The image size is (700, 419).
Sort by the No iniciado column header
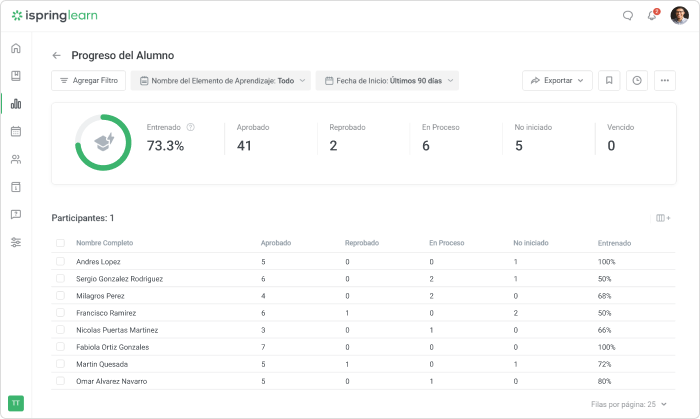[531, 243]
